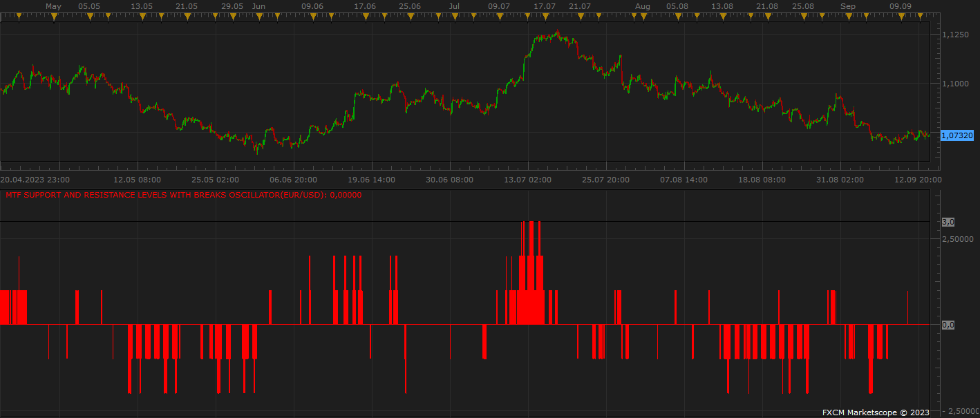Viewport: 980px width, 418px height.
Task: Click the 2,50000 oscillator axis value
Action: pyautogui.click(x=958, y=239)
